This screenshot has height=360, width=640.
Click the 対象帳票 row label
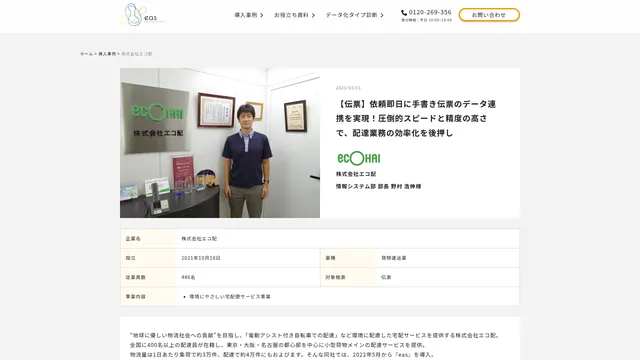[335, 277]
